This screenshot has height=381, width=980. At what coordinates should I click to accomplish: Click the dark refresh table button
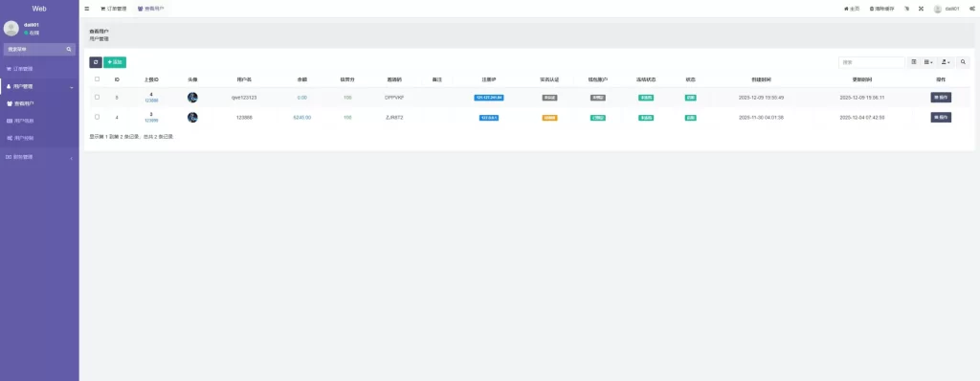[x=96, y=62]
